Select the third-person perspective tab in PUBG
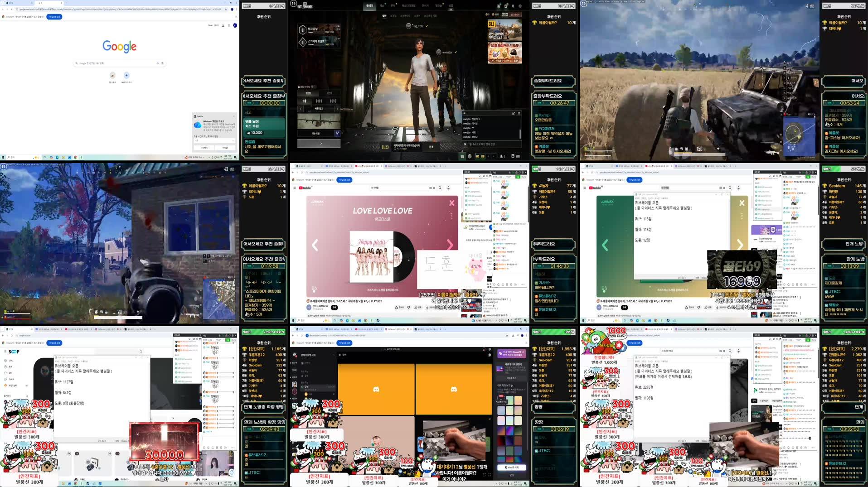The width and height of the screenshot is (868, 487). (x=308, y=93)
